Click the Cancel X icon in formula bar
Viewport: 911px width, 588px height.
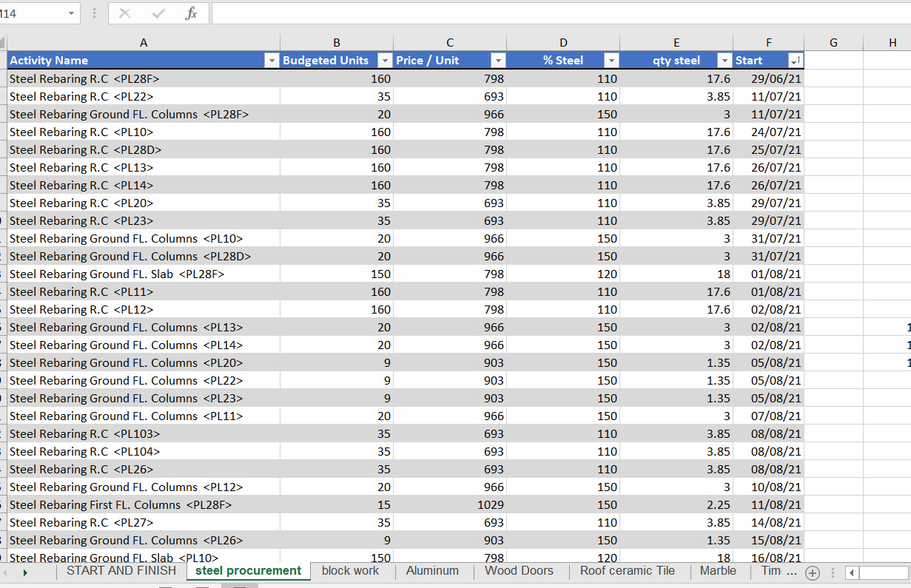click(124, 13)
